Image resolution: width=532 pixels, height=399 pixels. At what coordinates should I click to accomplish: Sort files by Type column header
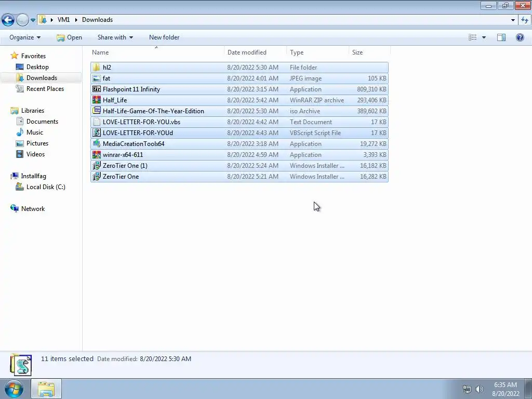point(317,52)
